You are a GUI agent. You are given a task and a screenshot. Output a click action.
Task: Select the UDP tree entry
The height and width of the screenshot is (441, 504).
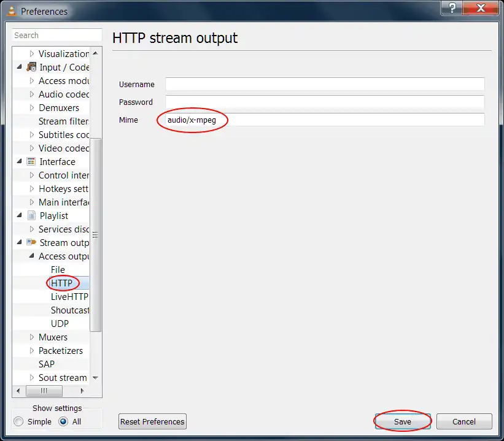pyautogui.click(x=60, y=324)
